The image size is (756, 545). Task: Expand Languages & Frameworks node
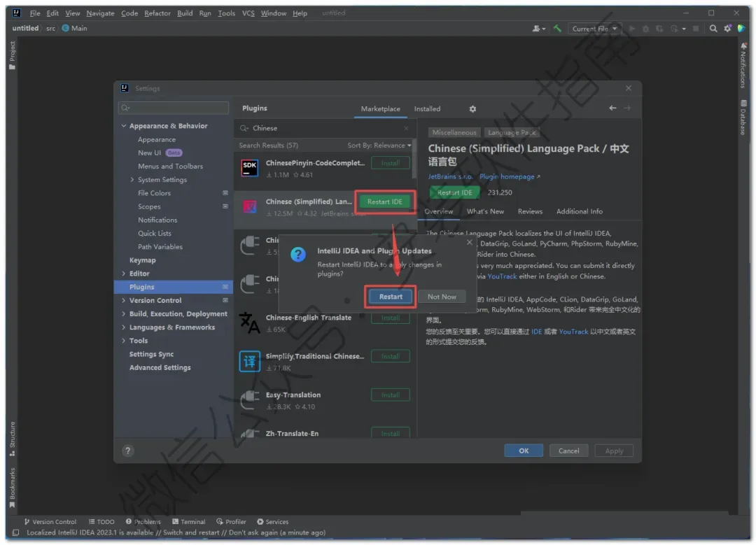click(x=124, y=327)
